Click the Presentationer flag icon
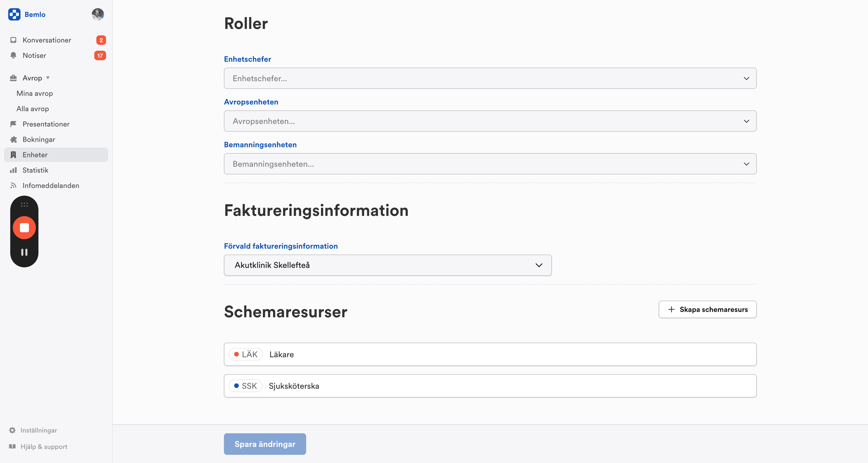Viewport: 868px width, 463px height. 13,124
